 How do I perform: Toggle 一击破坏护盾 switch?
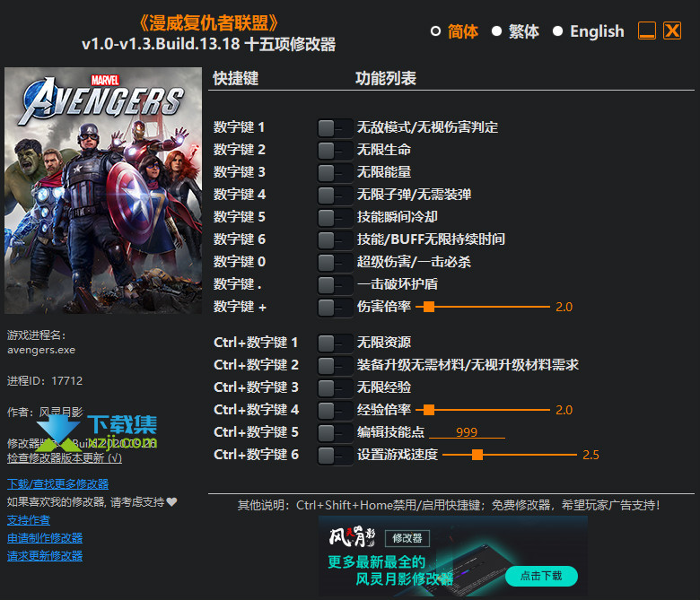335,285
